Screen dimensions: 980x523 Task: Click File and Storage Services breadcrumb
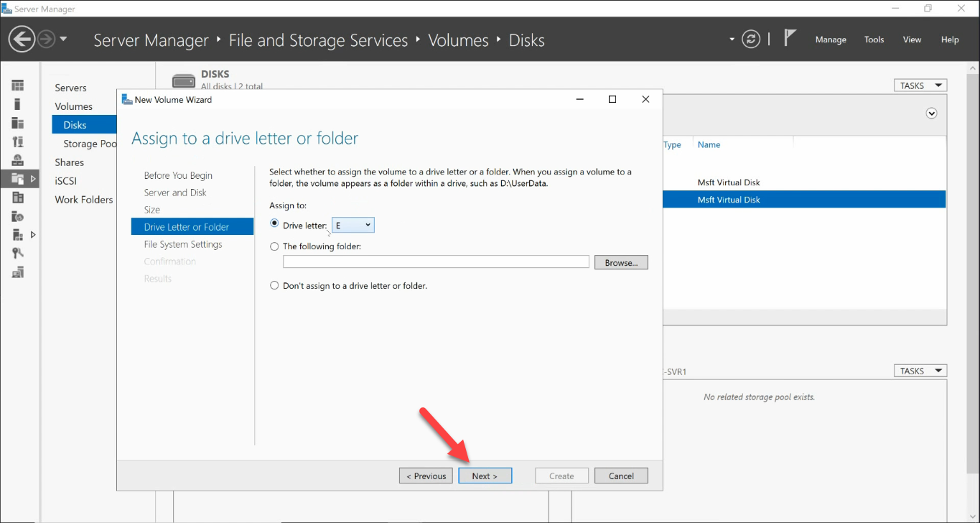318,40
